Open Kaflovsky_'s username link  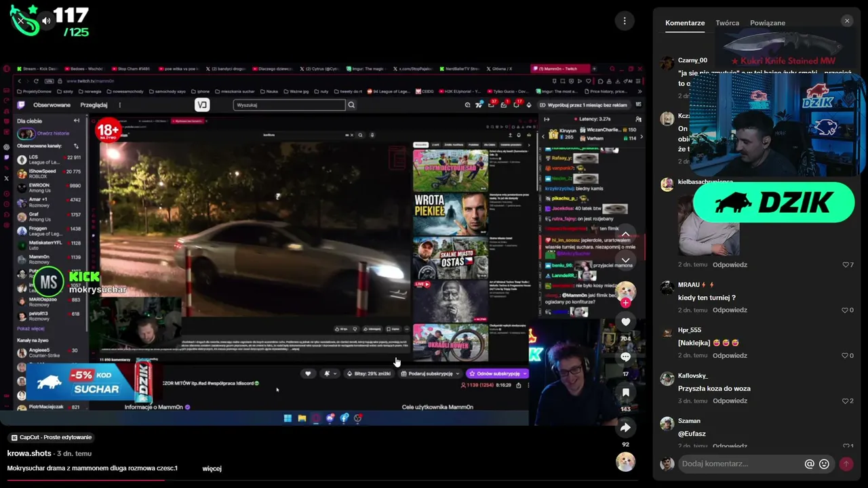coord(693,375)
